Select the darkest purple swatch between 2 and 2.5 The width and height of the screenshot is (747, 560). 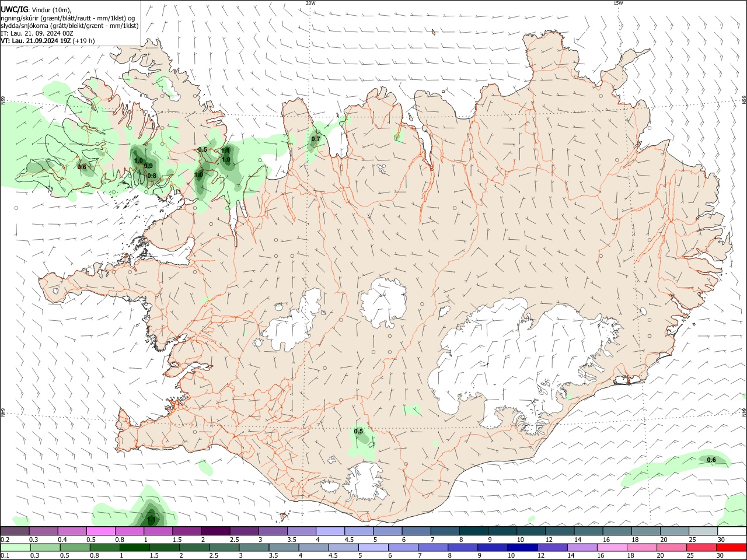click(215, 531)
